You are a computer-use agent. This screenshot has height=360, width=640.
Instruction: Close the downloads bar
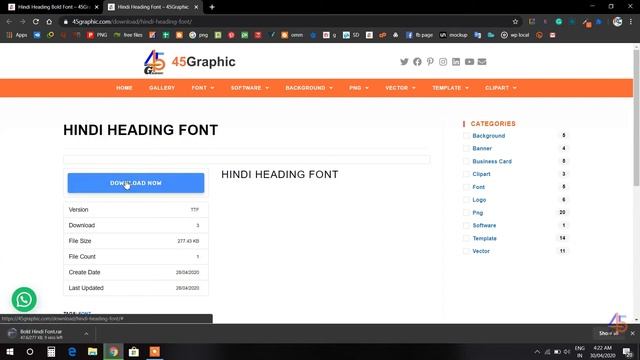tap(633, 333)
